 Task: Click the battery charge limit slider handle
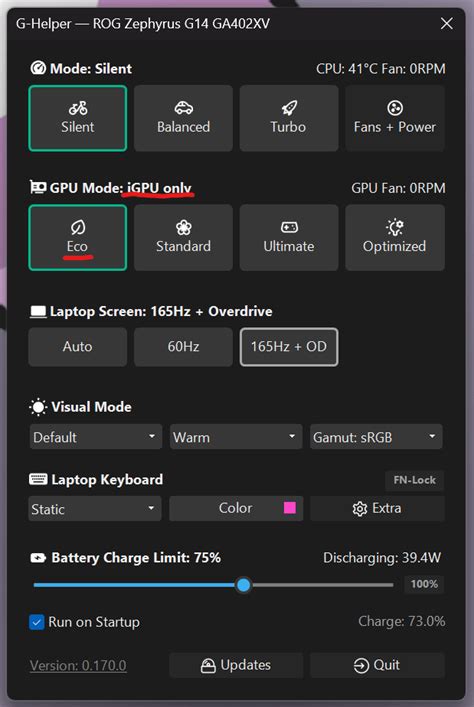244,585
